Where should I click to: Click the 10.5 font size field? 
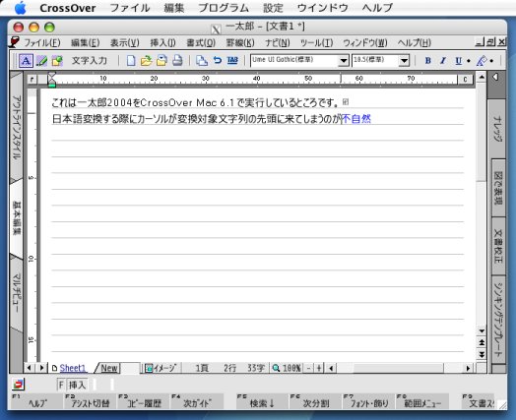(375, 60)
